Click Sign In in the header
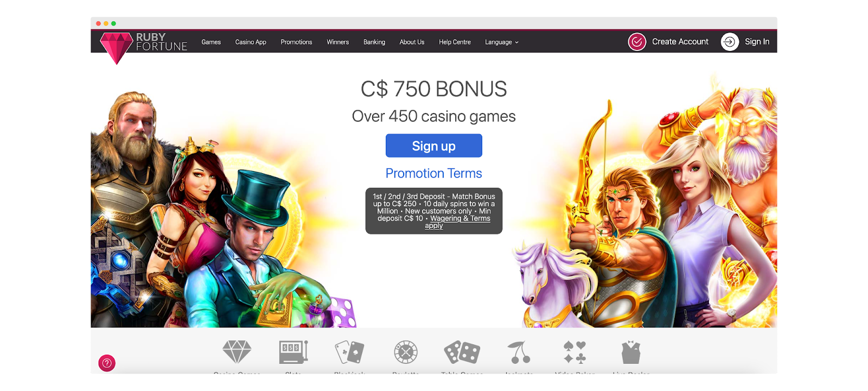 coord(745,41)
